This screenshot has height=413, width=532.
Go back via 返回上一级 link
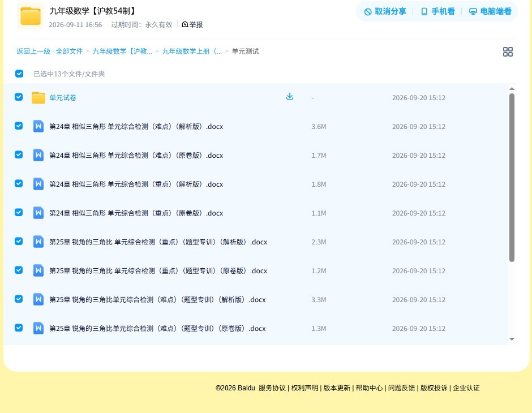[33, 51]
